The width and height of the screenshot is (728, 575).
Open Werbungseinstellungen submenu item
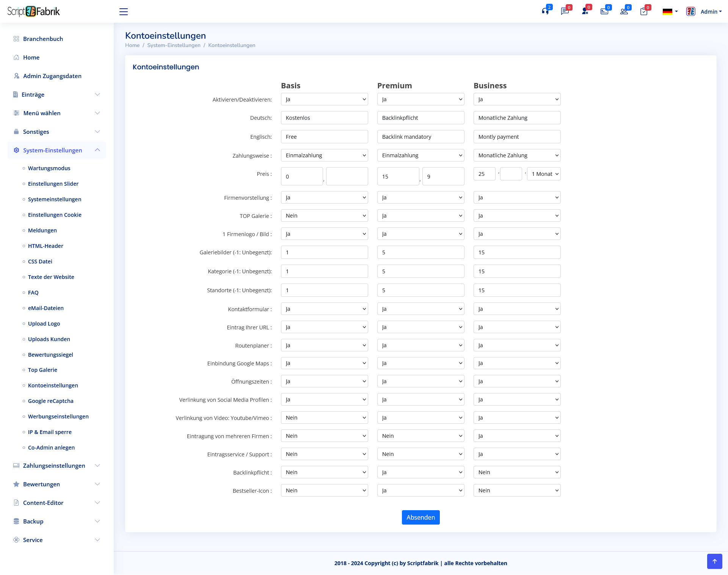click(x=58, y=417)
